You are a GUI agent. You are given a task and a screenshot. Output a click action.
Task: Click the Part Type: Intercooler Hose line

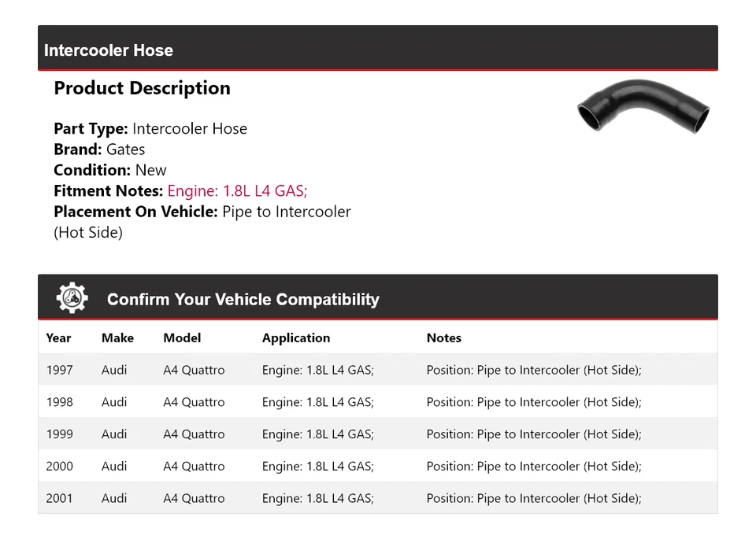coord(150,128)
